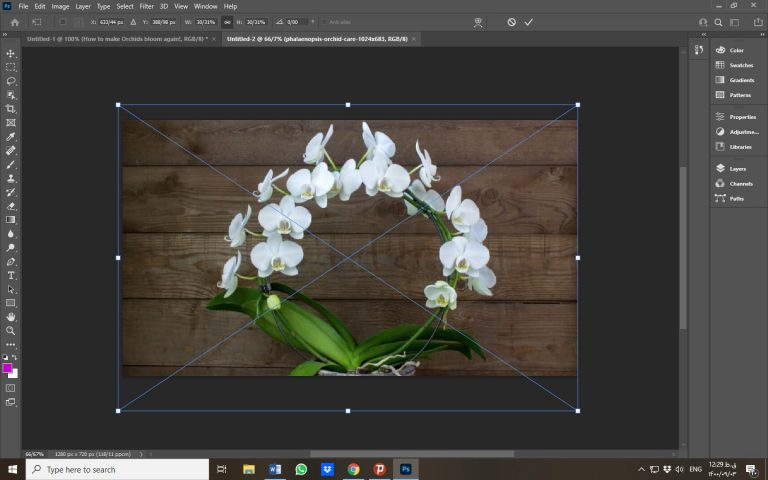The height and width of the screenshot is (480, 768).
Task: Close the Untitled-2 document tab
Action: pyautogui.click(x=413, y=39)
